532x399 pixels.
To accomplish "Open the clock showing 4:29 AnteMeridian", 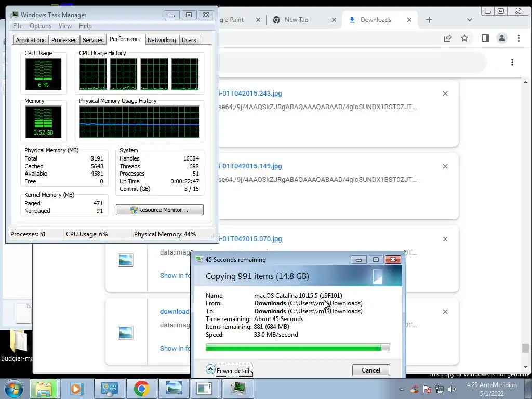I will [x=491, y=389].
